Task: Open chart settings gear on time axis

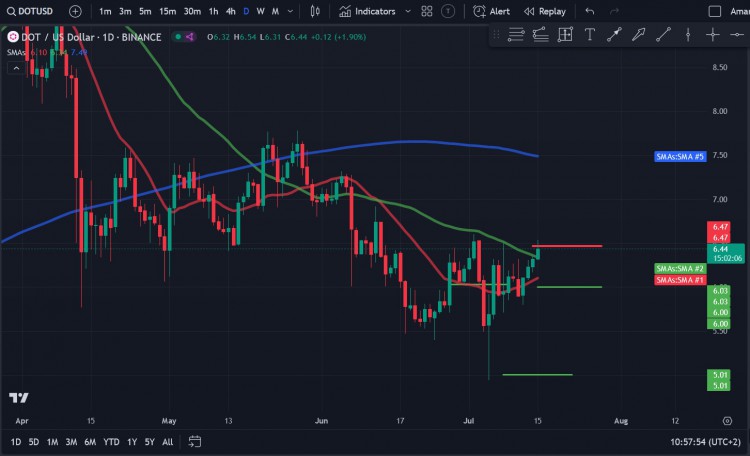Action: click(727, 421)
